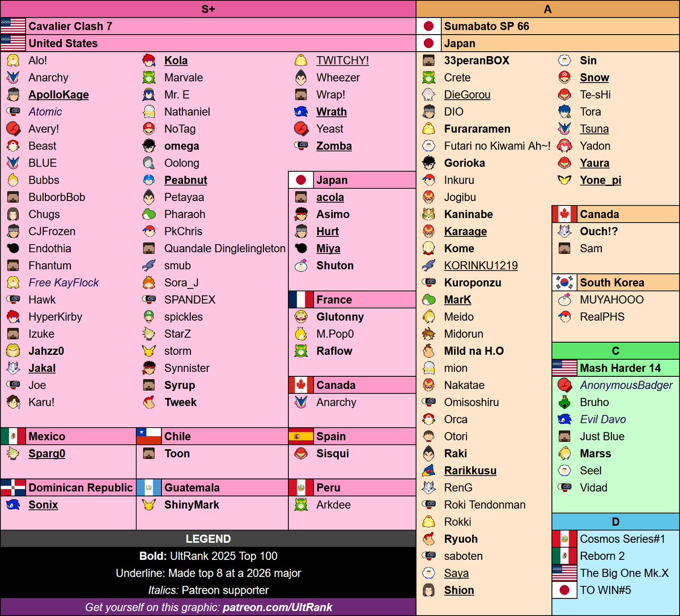Click the Mario icon next to Snow
Image resolution: width=680 pixels, height=616 pixels.
(564, 78)
